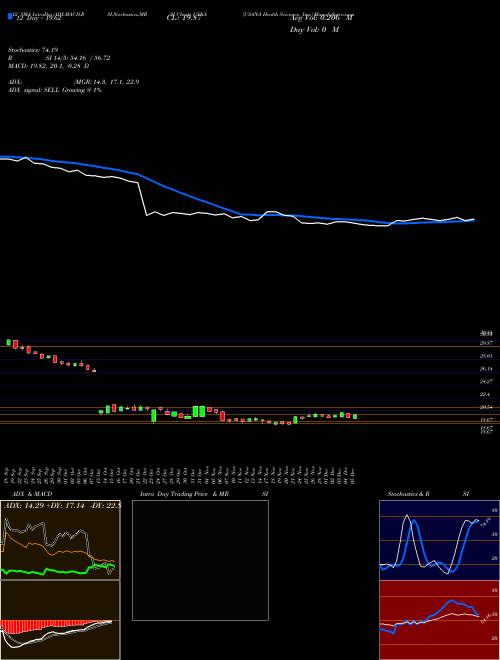Click the 20.54 price axis label
This screenshot has height=660, width=500.
487,407
